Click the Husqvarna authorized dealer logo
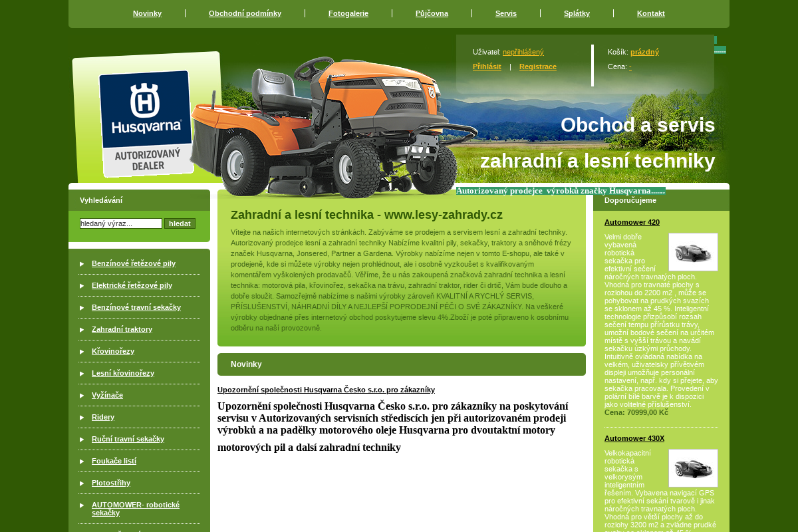The image size is (798, 532). click(146, 123)
